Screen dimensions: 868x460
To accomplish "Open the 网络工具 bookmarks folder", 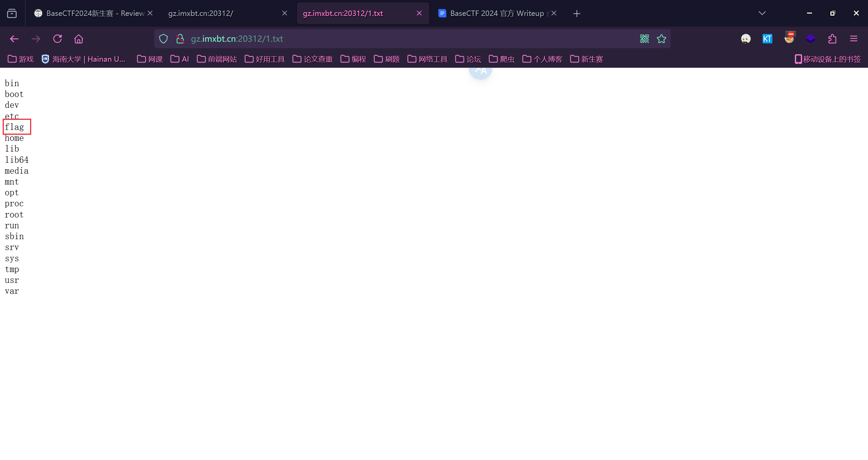I will coord(428,59).
